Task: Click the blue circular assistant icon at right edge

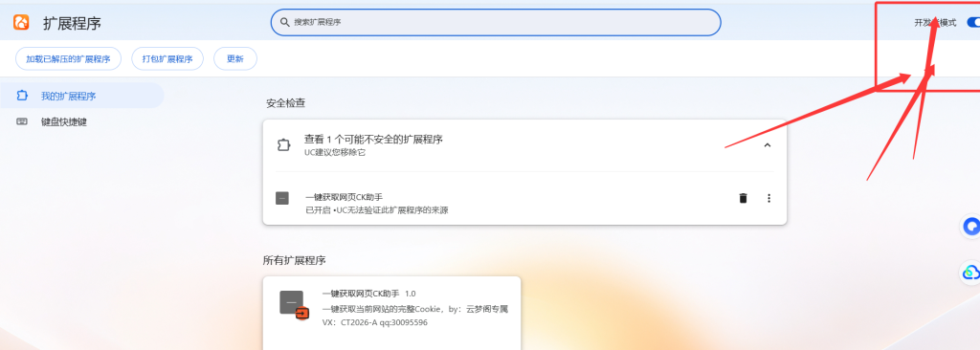Action: tap(971, 227)
